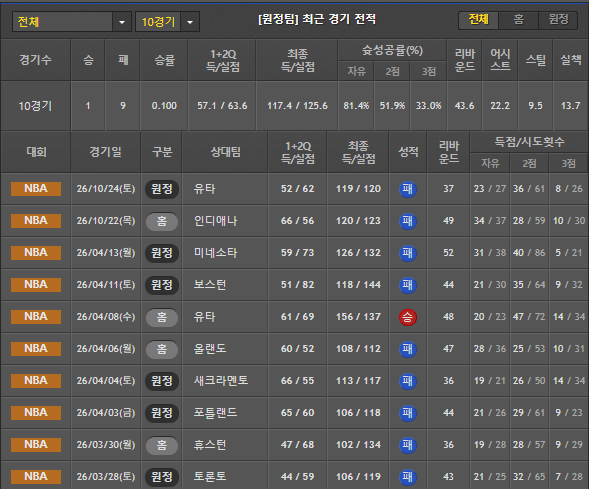The image size is (589, 489).
Task: Click the 원정 badge in the 포틀랜드 row
Action: tap(162, 413)
